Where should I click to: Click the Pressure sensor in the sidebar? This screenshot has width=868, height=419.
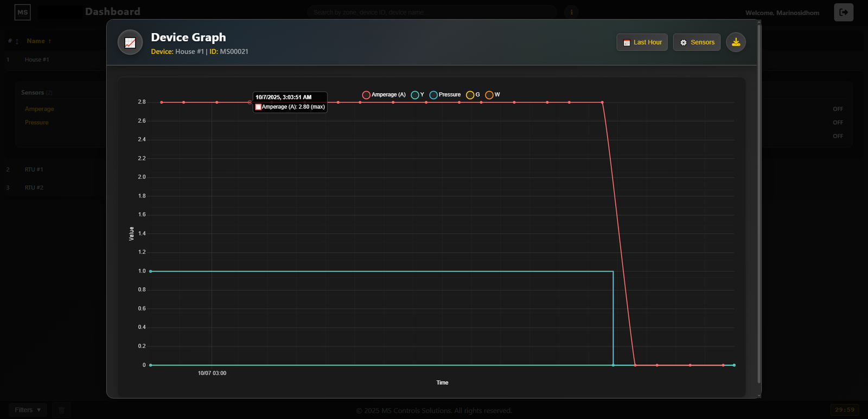point(37,123)
